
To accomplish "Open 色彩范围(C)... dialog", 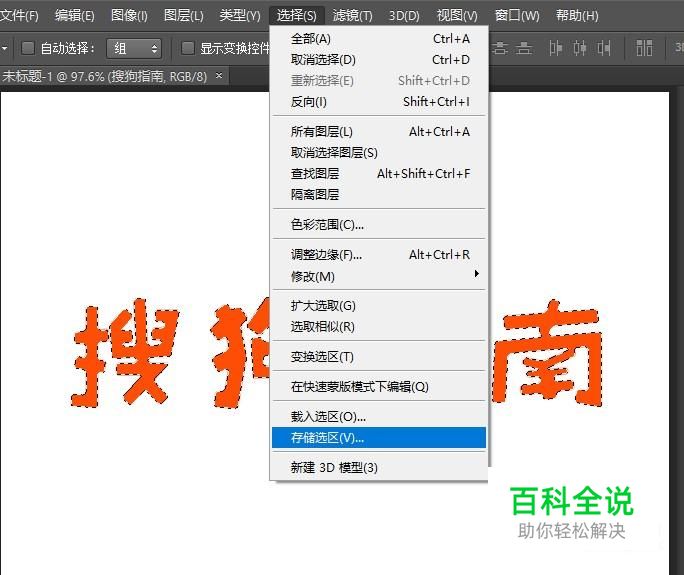I will 379,225.
